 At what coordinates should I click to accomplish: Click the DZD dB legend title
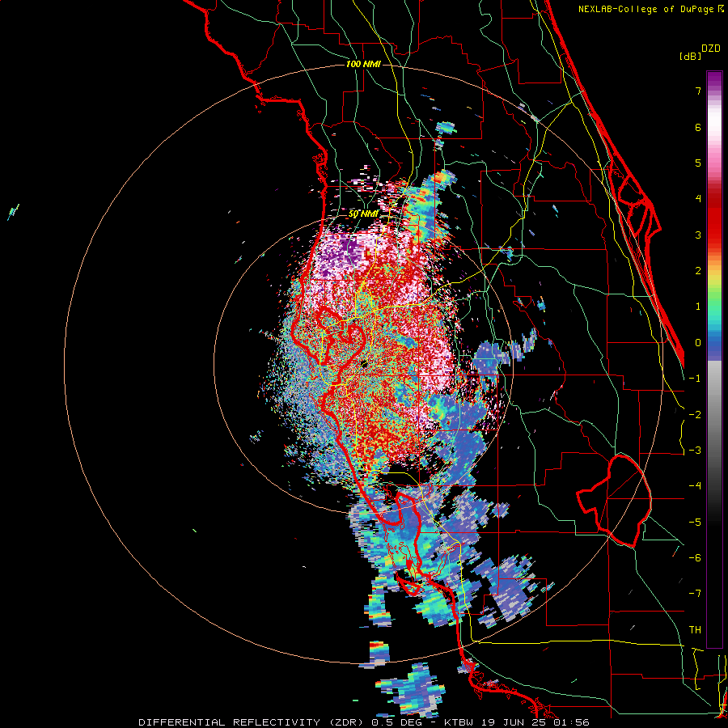700,52
